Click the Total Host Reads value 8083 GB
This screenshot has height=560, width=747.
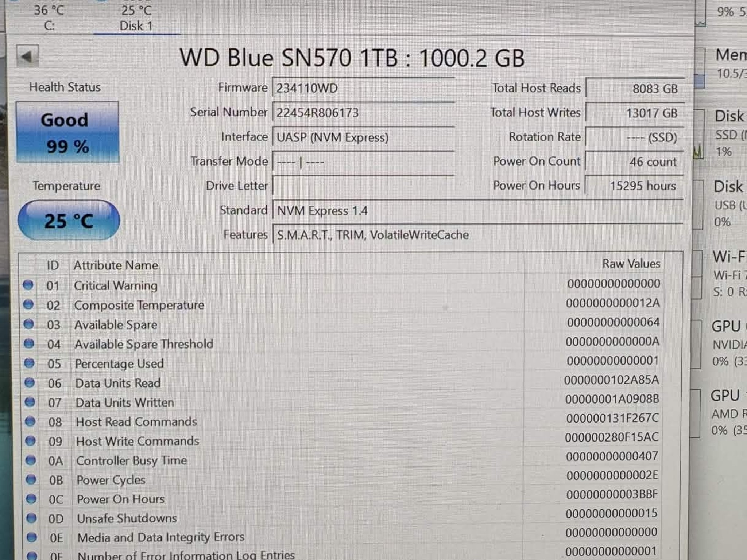click(635, 88)
